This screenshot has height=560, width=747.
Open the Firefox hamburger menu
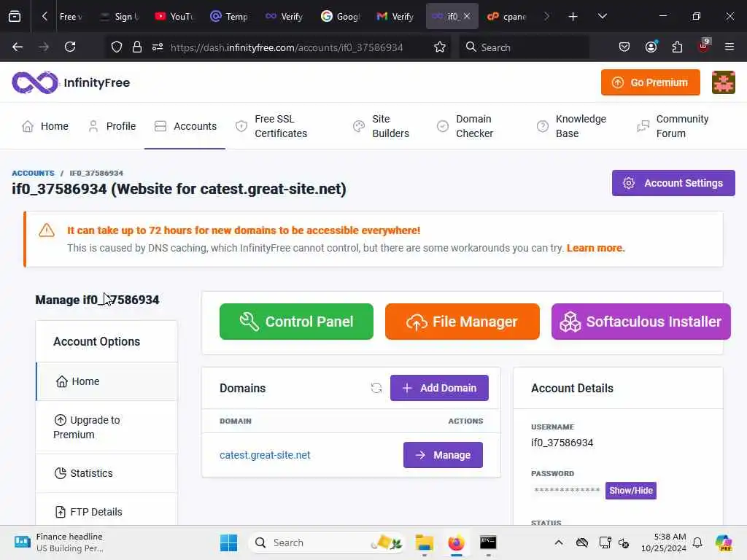click(x=729, y=47)
